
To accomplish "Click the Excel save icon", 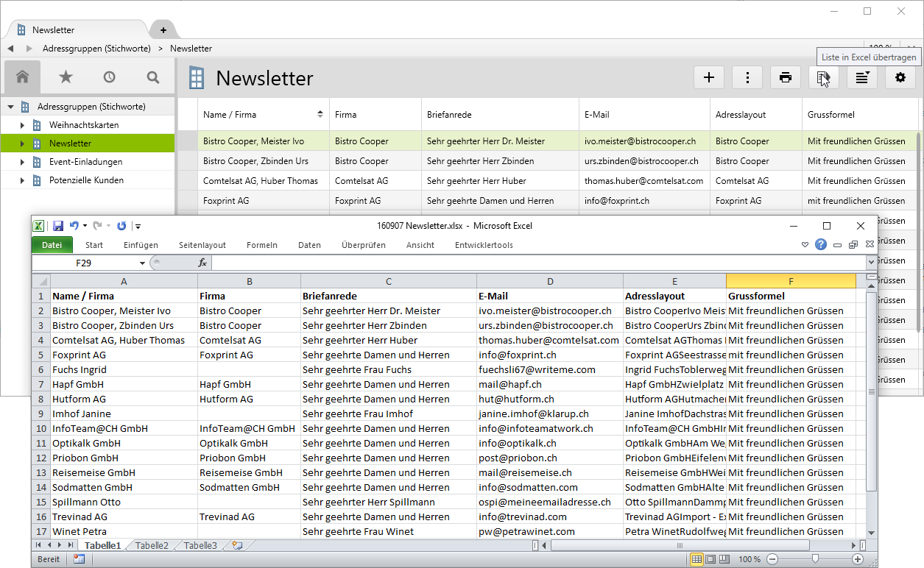I will 58,226.
